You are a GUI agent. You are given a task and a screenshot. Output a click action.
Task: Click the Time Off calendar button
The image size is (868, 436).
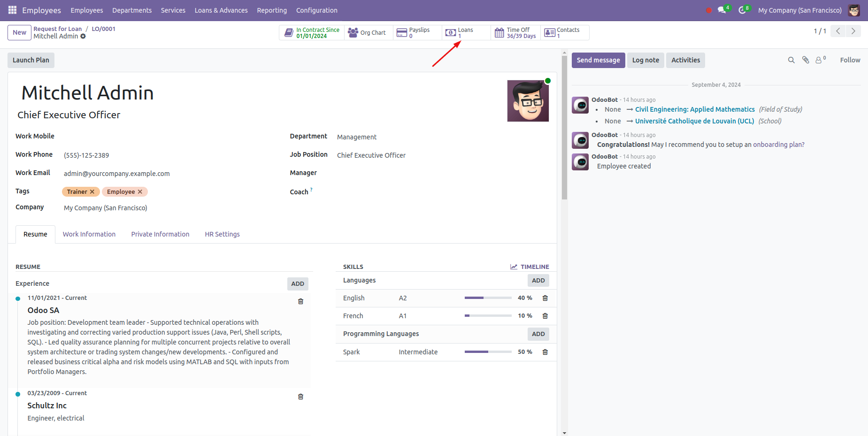(x=515, y=32)
